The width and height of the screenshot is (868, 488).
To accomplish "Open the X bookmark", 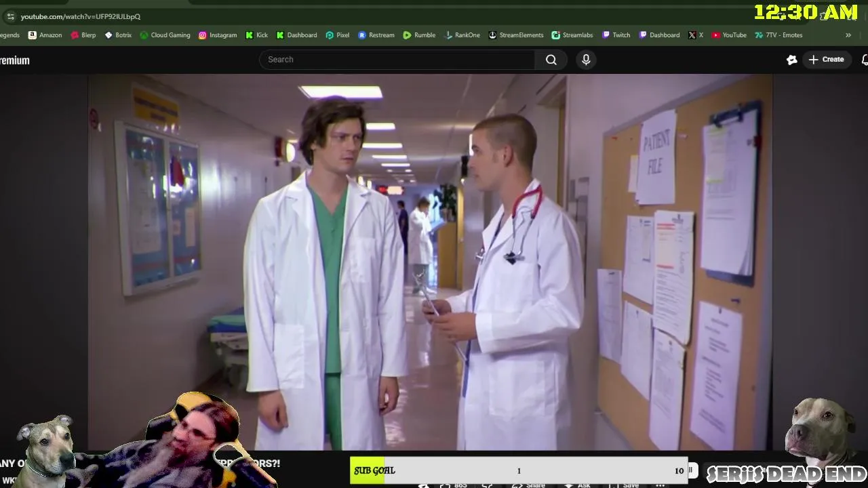I will click(696, 35).
